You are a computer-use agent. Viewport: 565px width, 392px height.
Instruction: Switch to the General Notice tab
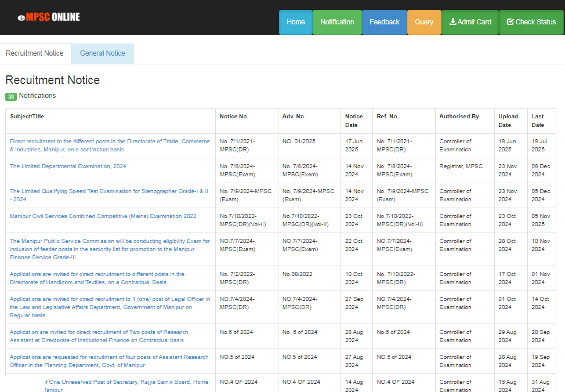coord(102,53)
